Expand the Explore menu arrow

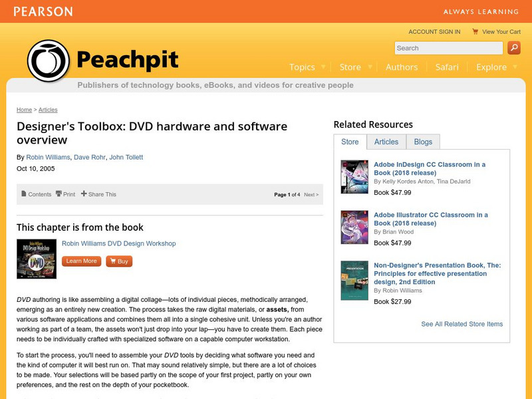coord(515,67)
